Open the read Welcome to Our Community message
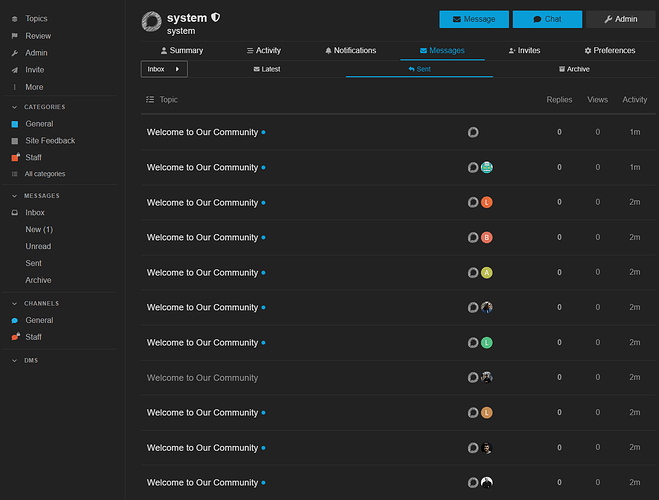The image size is (659, 500). (x=202, y=378)
